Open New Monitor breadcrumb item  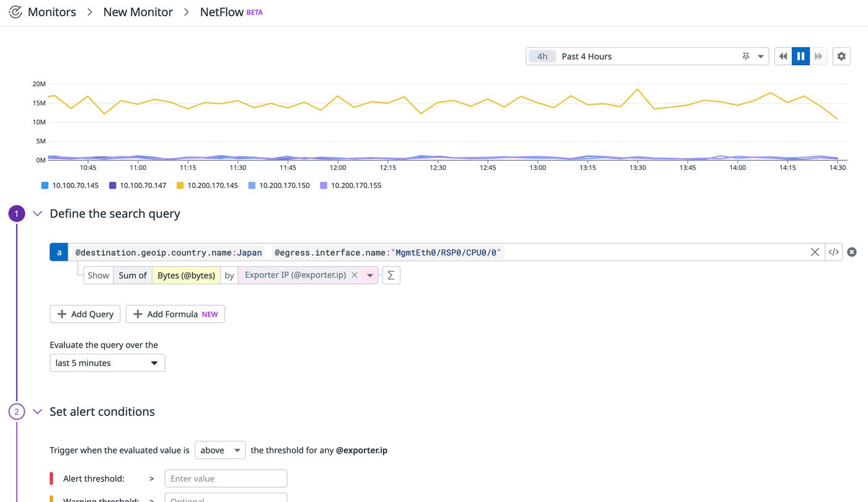pos(138,11)
